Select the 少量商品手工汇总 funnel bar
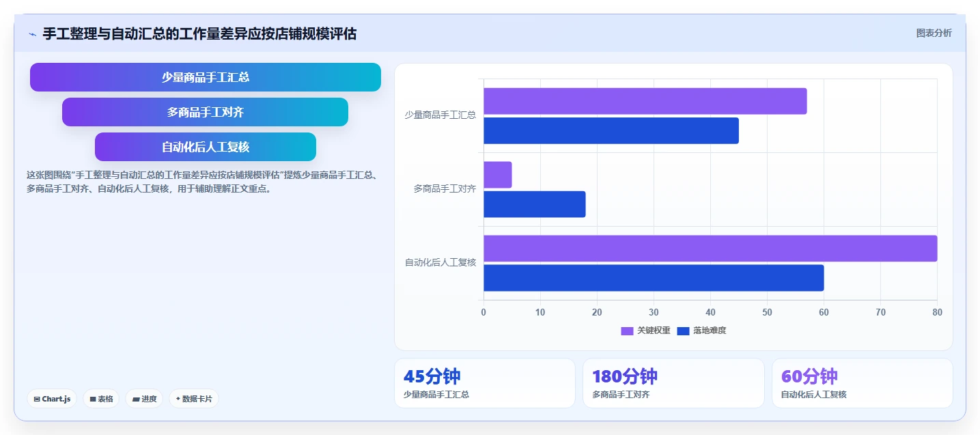The image size is (980, 435). tap(206, 77)
